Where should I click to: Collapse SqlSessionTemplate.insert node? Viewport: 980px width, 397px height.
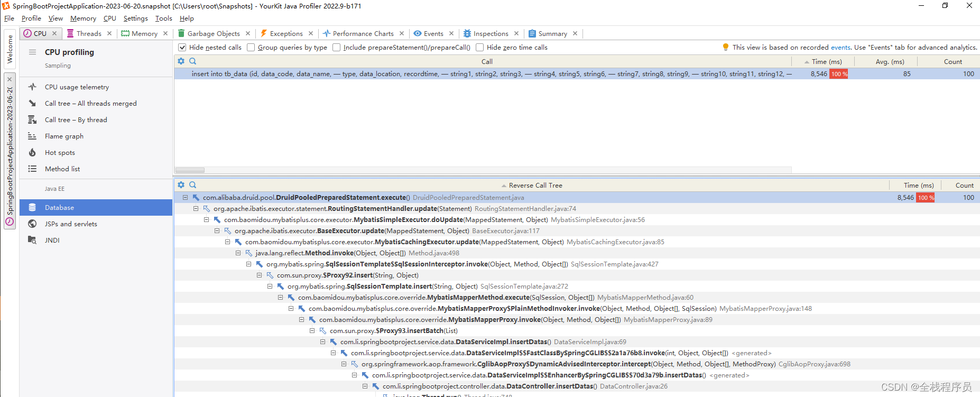(270, 286)
